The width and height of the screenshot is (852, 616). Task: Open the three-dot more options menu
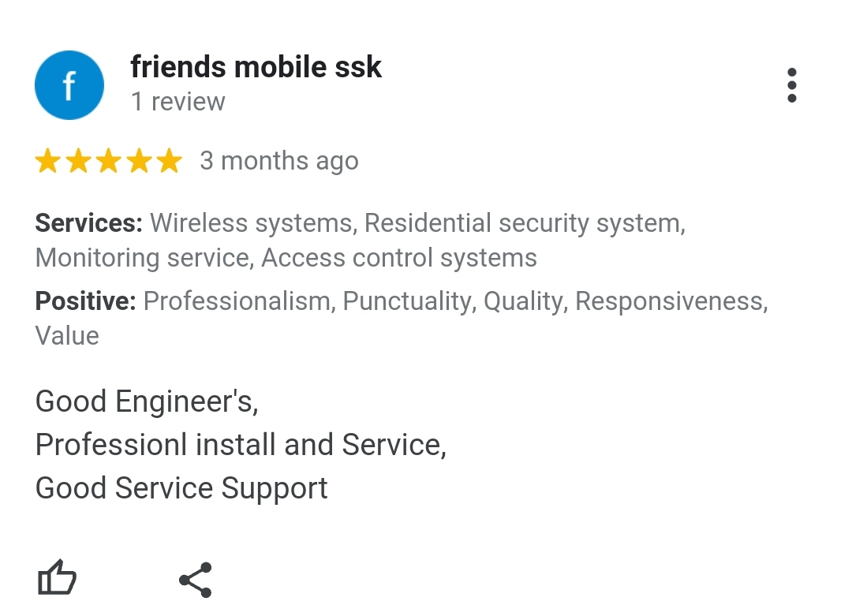tap(792, 85)
